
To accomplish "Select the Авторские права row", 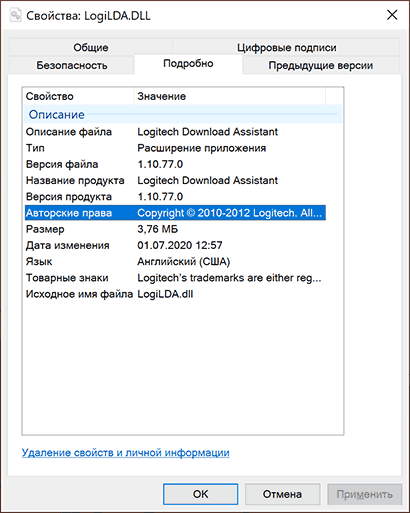I will coord(175,213).
